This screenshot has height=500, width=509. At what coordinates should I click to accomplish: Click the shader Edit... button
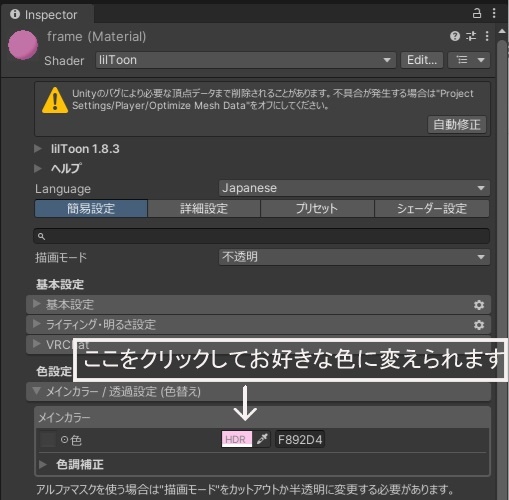point(422,60)
